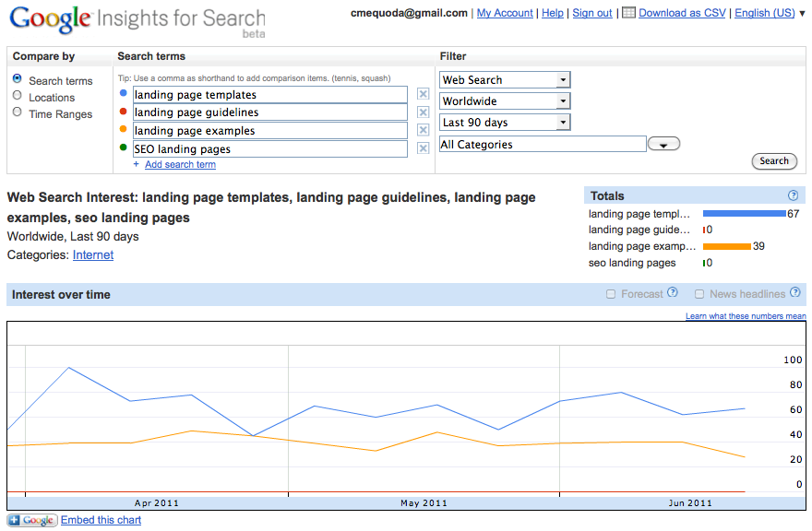Click the blue line peak at 100
Viewport: 812px width, 531px height.
click(69, 368)
